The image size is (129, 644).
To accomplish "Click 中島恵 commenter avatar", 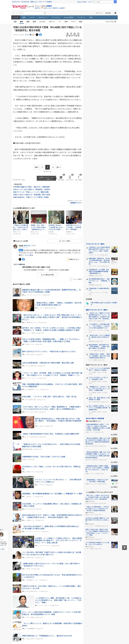I will [x=15, y=247].
